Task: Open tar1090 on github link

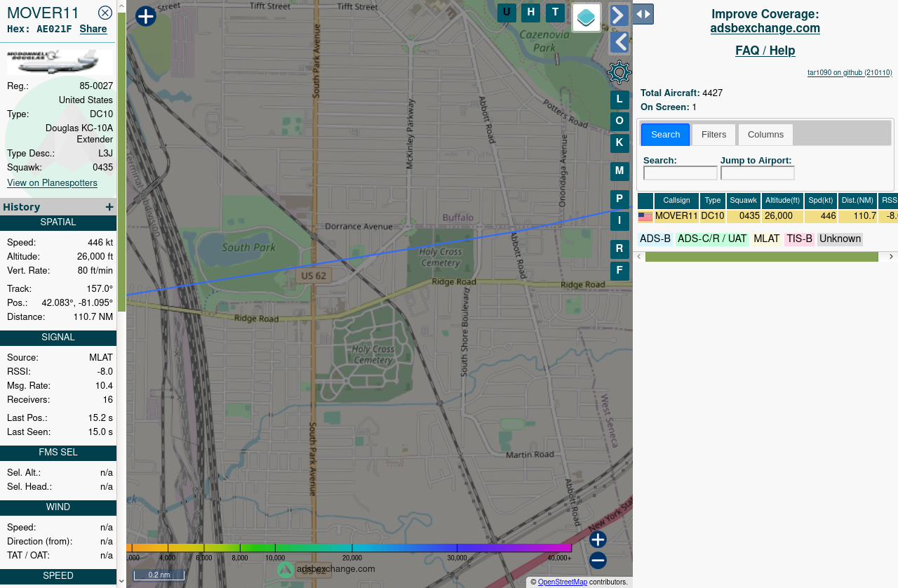Action: pyautogui.click(x=850, y=73)
